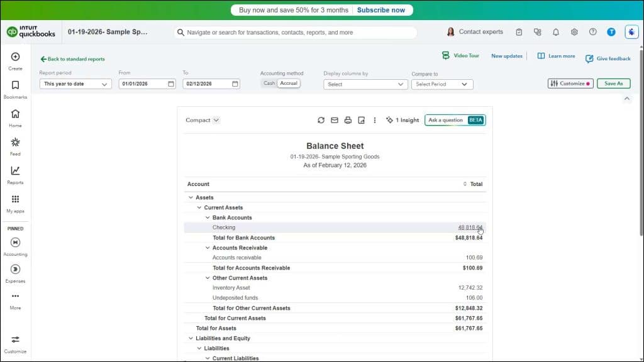
Task: Open the Compare to Select Period dropdown
Action: point(441,84)
